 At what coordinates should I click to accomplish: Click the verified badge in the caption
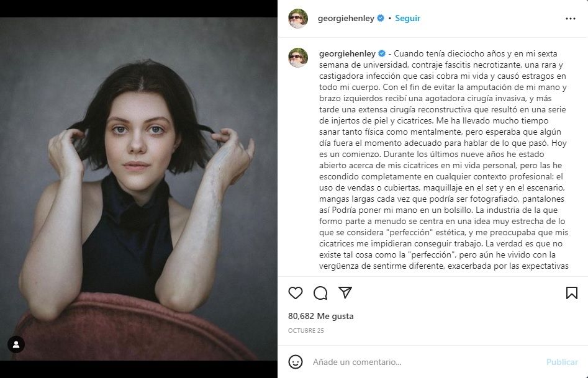(381, 53)
